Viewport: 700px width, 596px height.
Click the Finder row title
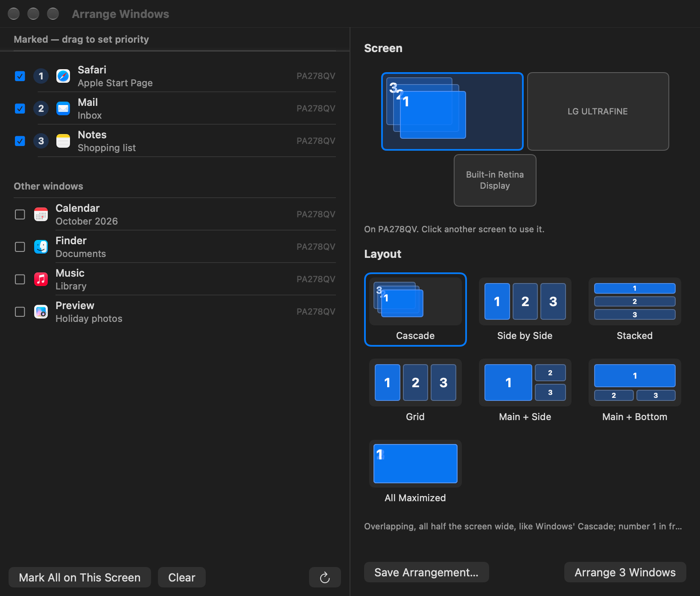click(71, 241)
